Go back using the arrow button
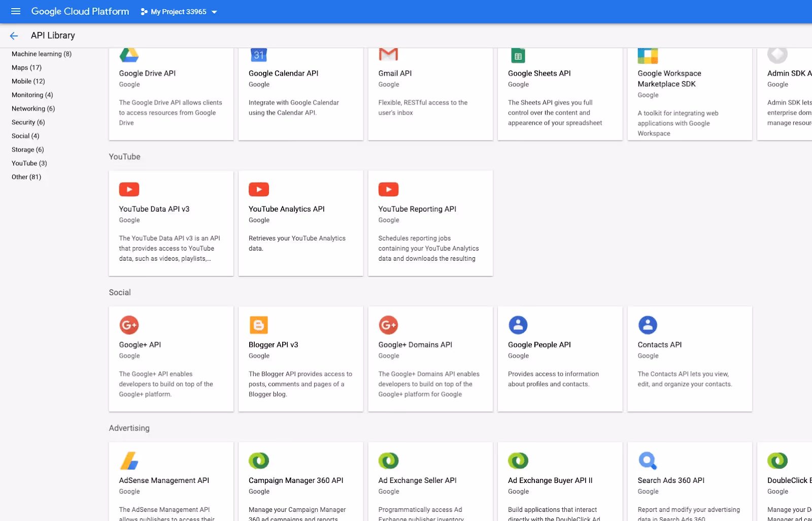 pyautogui.click(x=13, y=36)
